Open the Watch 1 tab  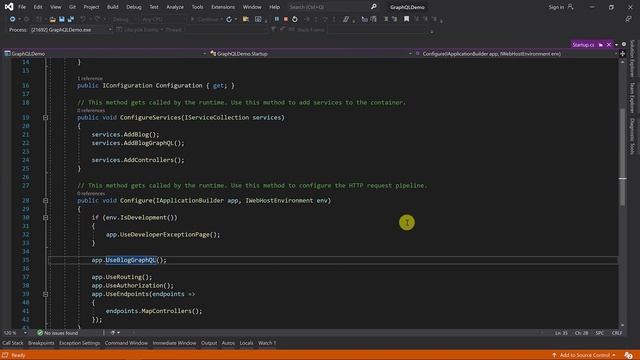tap(267, 343)
